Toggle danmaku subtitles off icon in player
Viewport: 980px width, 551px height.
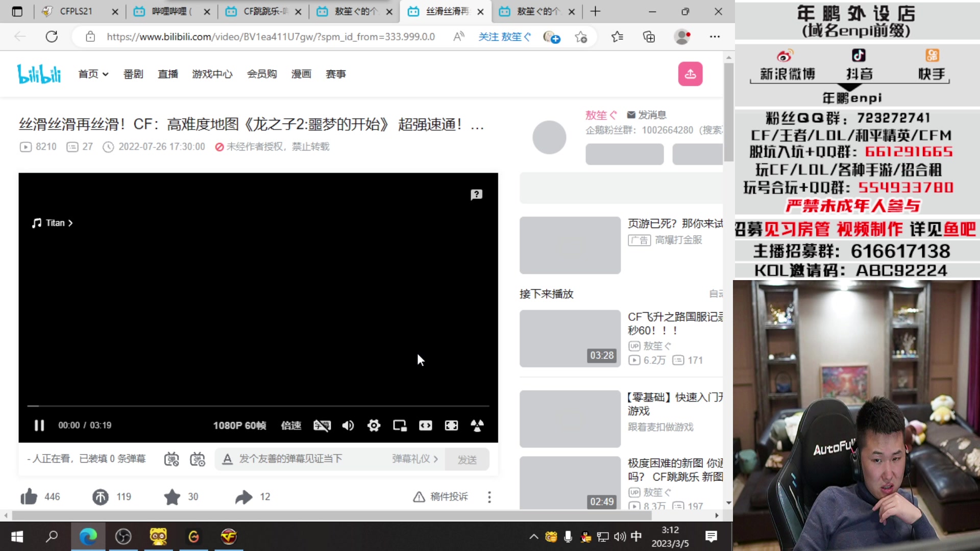point(322,425)
